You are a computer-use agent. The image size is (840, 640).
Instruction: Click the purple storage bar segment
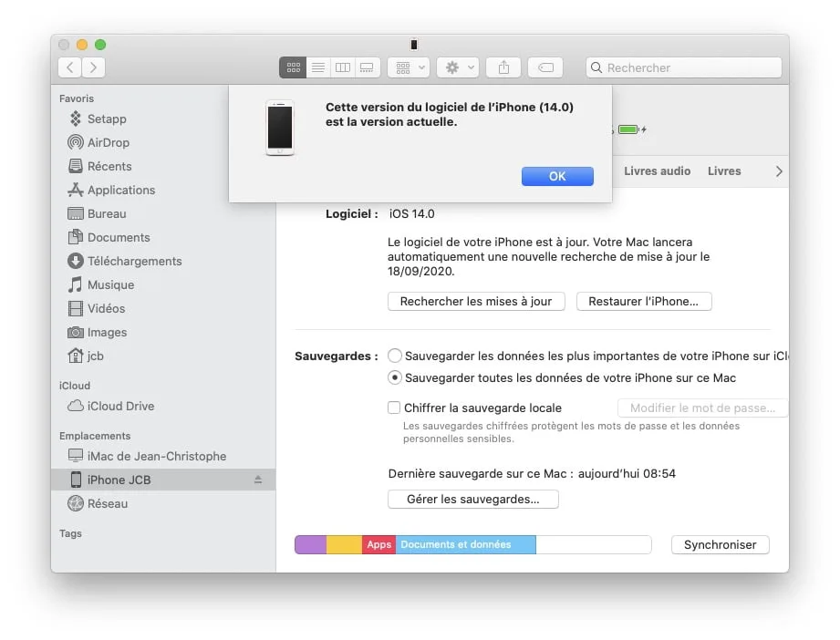click(311, 544)
